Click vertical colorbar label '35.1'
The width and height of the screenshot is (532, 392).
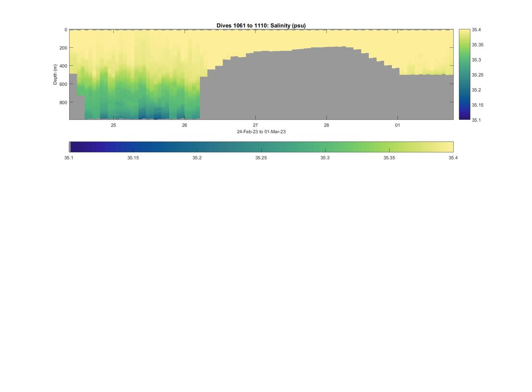476,120
